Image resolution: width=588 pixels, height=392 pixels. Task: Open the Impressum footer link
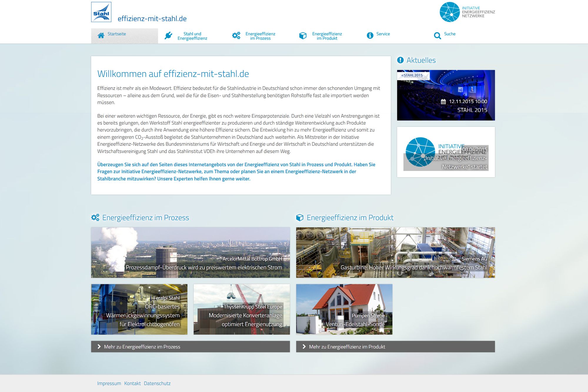point(109,383)
